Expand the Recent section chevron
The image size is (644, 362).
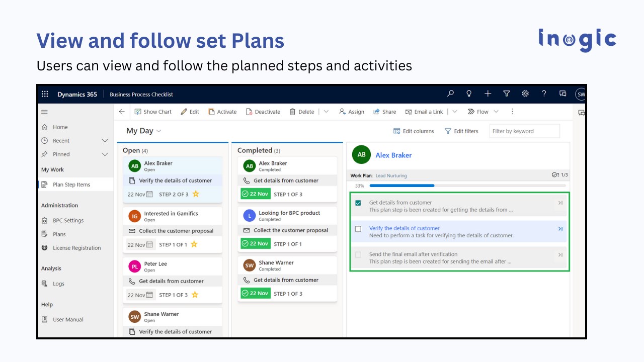point(105,141)
